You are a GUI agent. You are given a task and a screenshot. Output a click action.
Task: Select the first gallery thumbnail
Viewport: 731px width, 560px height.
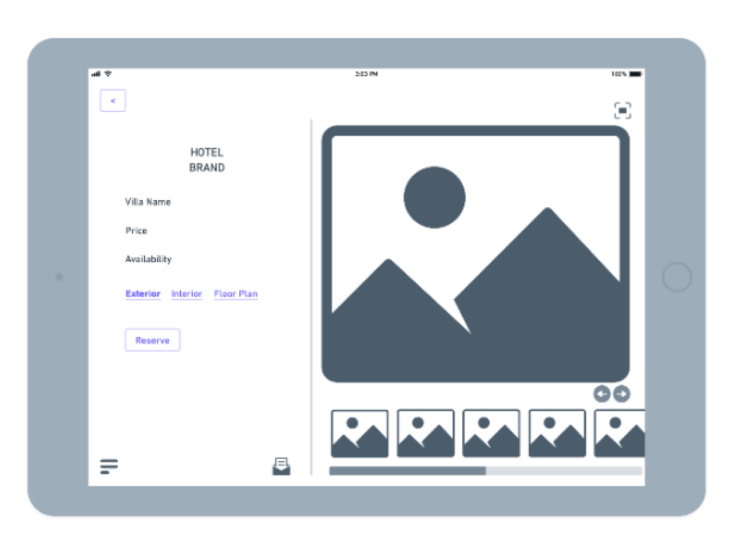tap(359, 433)
